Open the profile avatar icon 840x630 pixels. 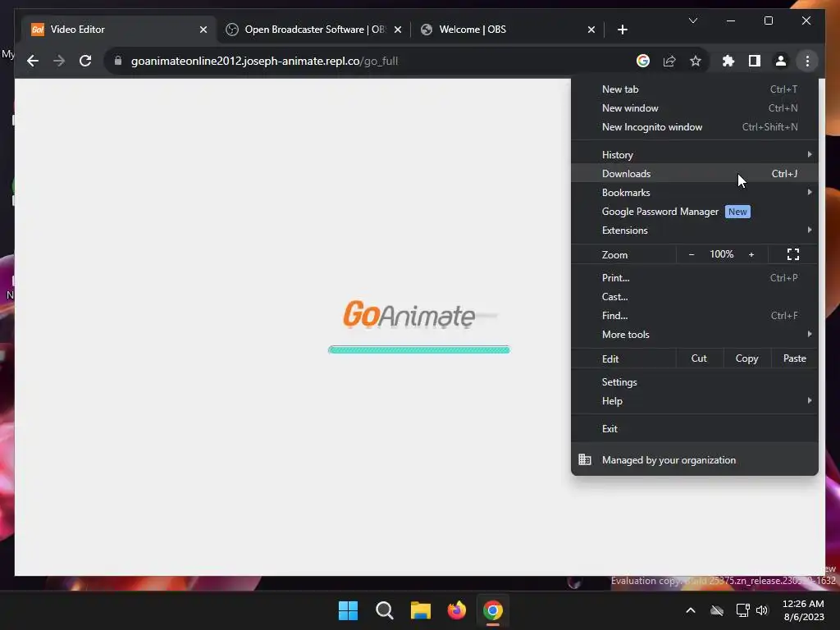pos(781,61)
